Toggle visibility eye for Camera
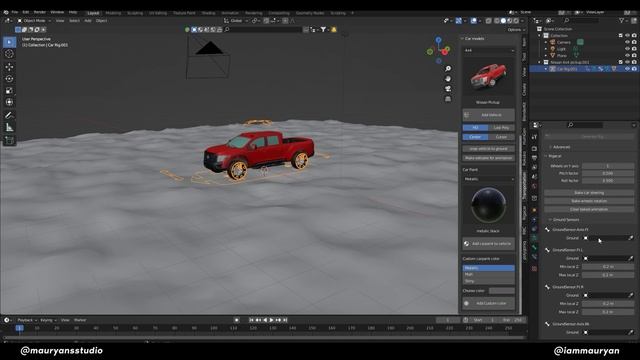 pos(627,42)
